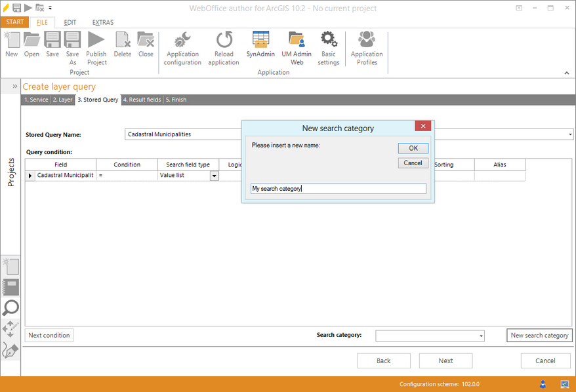Confirm the new search category with OK
Viewport: 576px width, 392px height.
pos(413,147)
